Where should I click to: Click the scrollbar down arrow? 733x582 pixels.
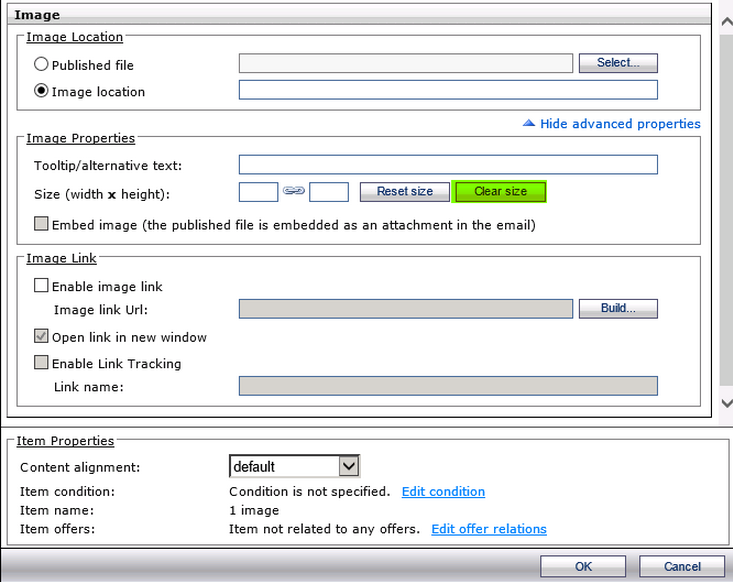click(725, 402)
